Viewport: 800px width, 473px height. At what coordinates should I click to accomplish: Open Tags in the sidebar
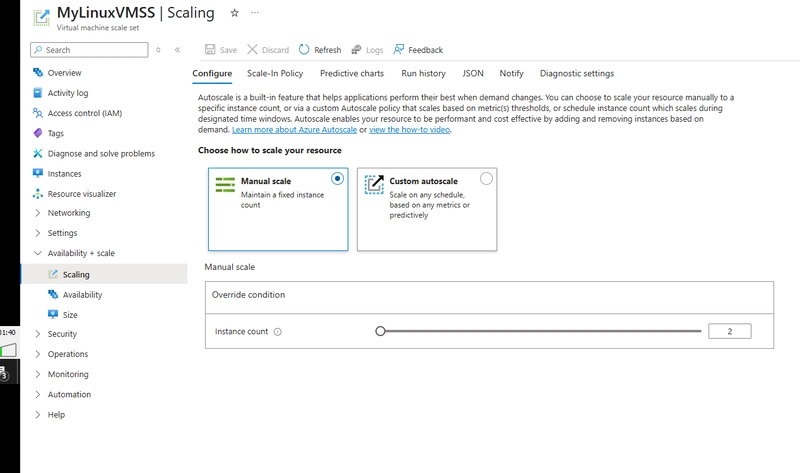pyautogui.click(x=56, y=133)
